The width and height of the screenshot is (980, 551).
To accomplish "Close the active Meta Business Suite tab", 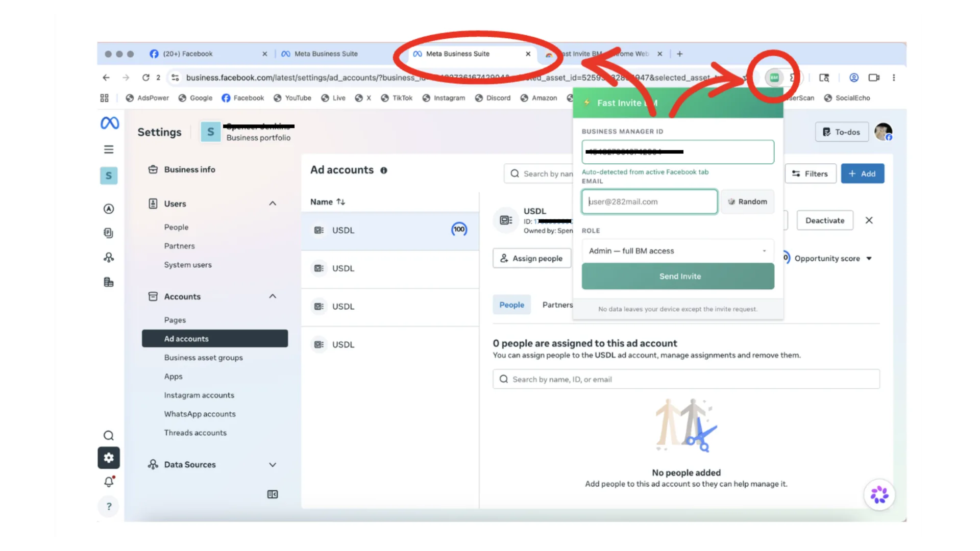I will [528, 54].
